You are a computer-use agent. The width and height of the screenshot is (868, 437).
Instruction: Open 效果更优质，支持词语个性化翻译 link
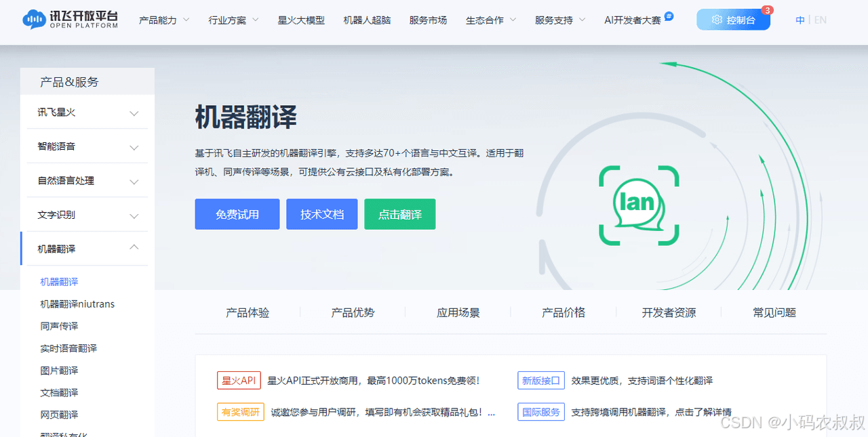642,381
